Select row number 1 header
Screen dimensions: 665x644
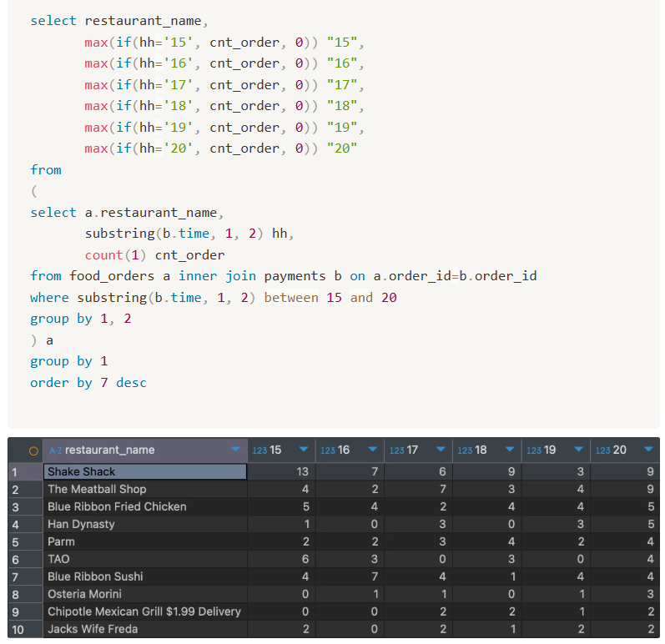click(x=25, y=472)
